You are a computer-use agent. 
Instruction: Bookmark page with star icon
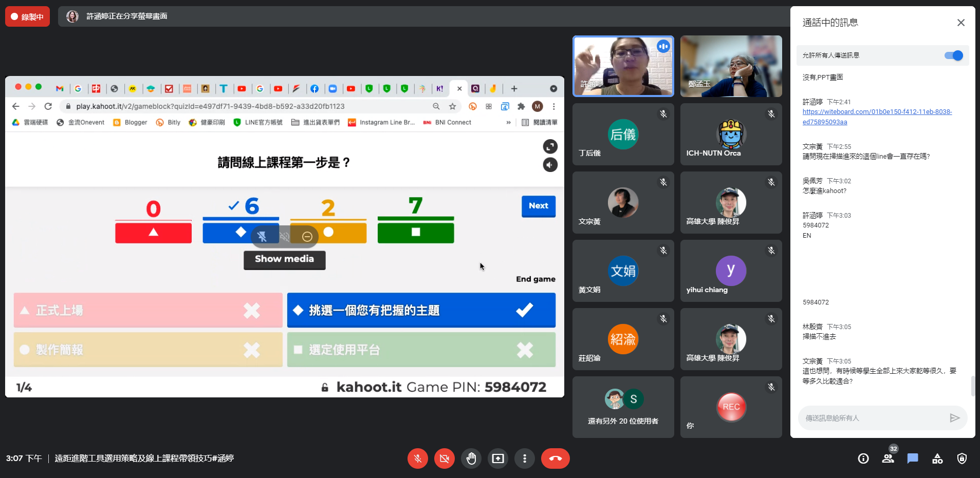coord(452,106)
